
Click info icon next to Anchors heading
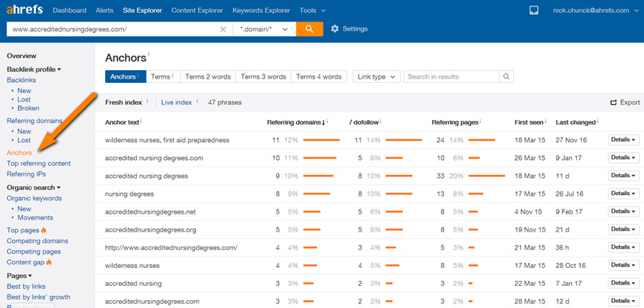tap(149, 54)
